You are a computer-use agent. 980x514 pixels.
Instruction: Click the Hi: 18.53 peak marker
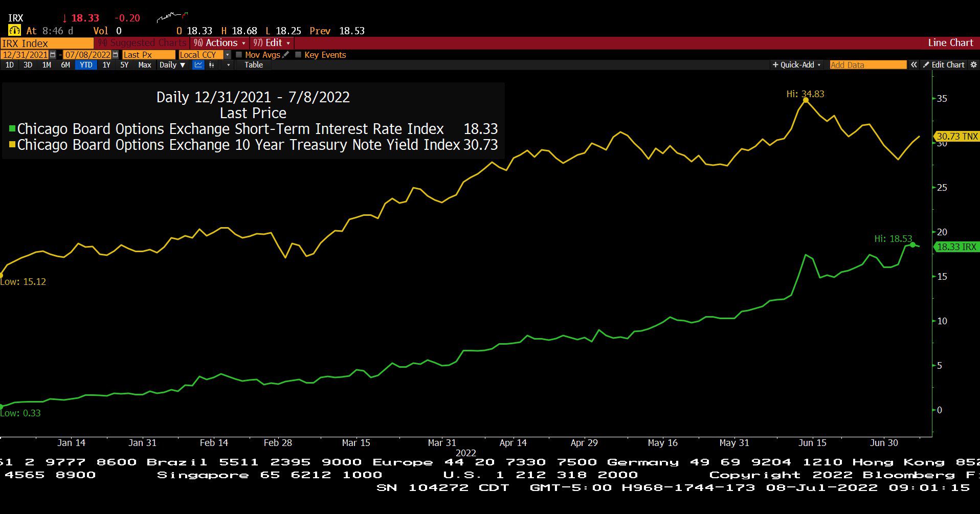(x=912, y=245)
